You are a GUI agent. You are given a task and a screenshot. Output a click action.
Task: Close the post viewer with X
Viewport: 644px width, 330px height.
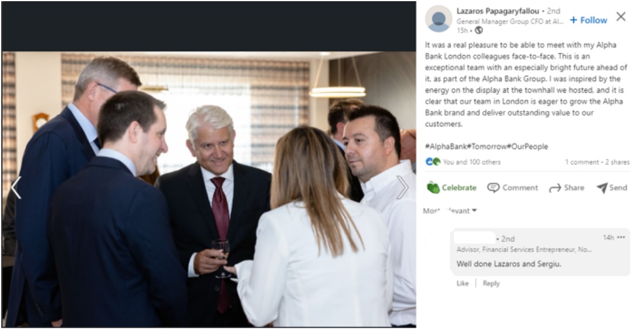[621, 17]
